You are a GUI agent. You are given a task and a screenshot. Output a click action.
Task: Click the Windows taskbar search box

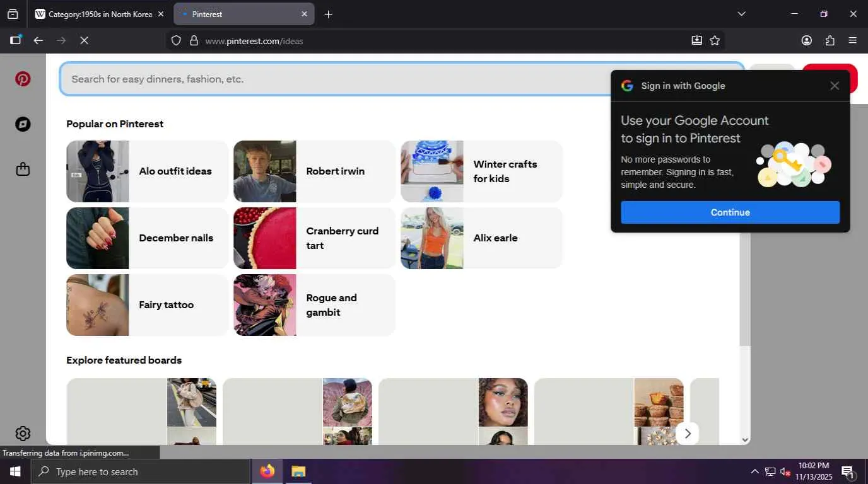click(141, 471)
